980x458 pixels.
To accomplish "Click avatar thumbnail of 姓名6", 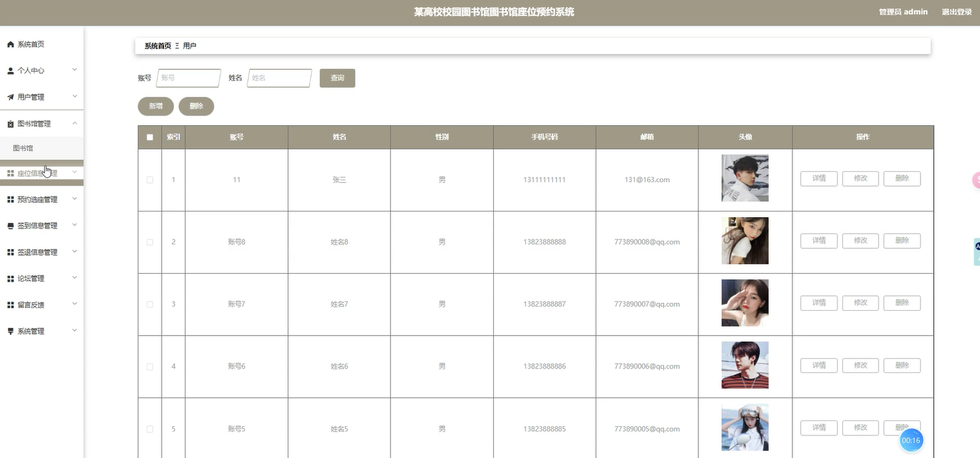I will [745, 365].
